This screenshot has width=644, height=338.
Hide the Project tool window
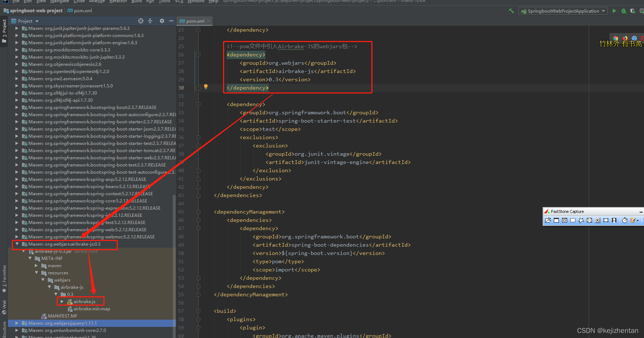[171, 21]
